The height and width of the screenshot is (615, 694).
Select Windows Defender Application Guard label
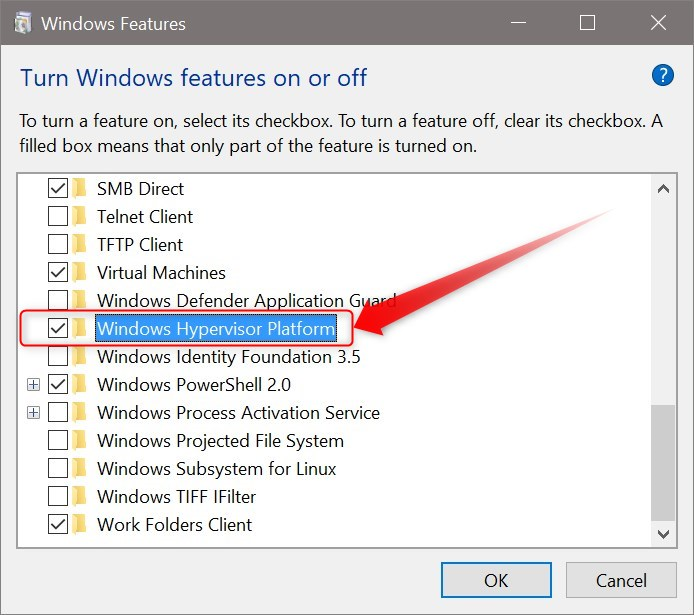(x=247, y=301)
